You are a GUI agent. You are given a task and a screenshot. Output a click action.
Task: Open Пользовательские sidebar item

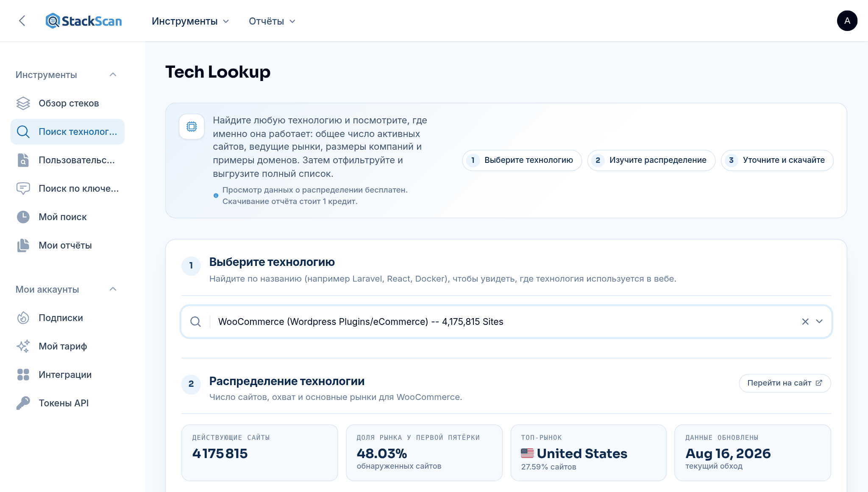click(67, 160)
